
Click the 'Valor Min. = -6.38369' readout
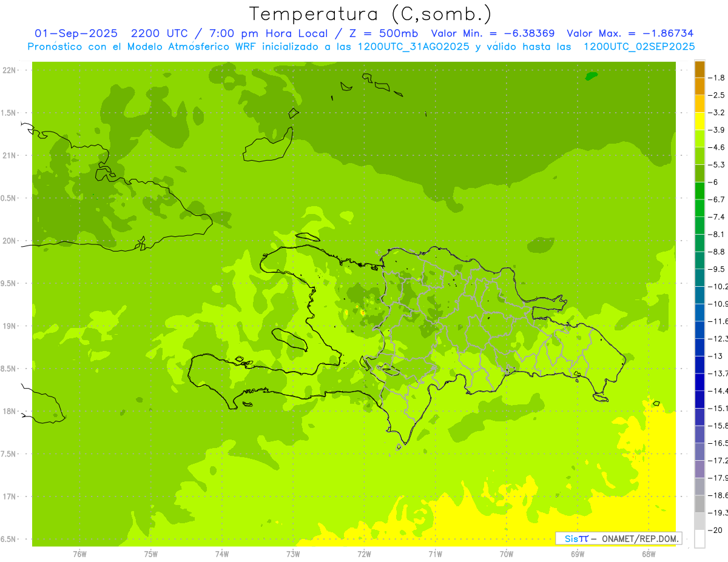pos(493,33)
